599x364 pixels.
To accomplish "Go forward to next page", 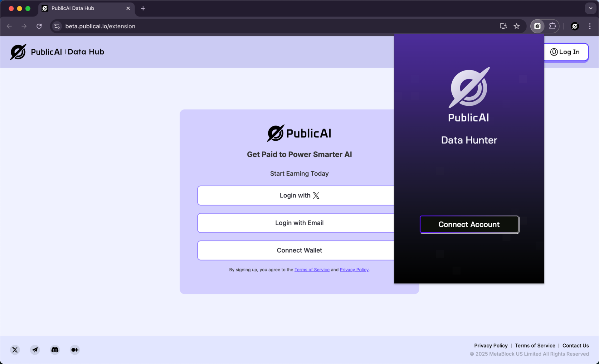I will pos(24,26).
